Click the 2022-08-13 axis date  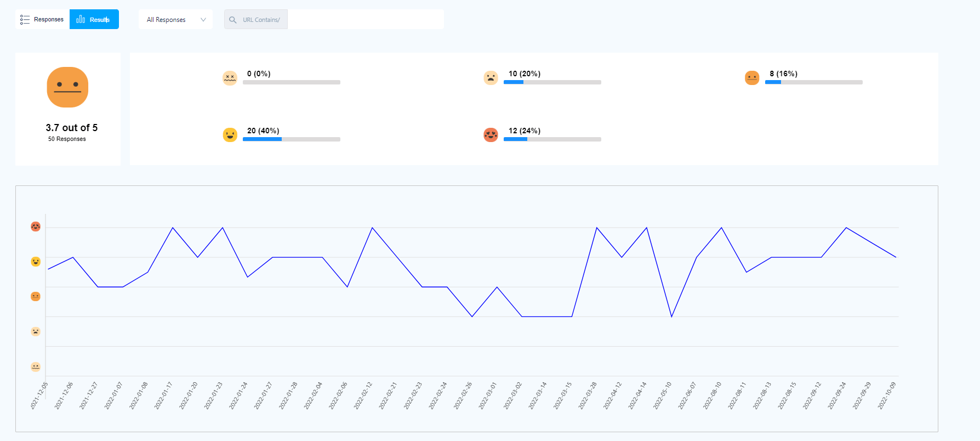coord(762,395)
